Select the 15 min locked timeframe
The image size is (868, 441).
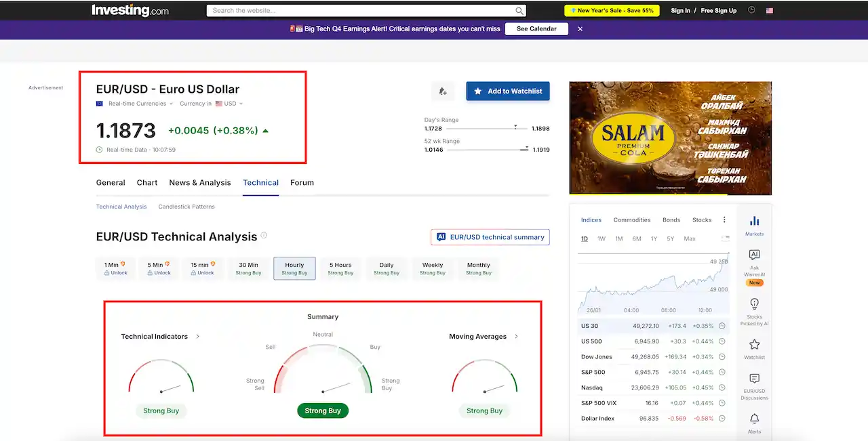pyautogui.click(x=202, y=268)
